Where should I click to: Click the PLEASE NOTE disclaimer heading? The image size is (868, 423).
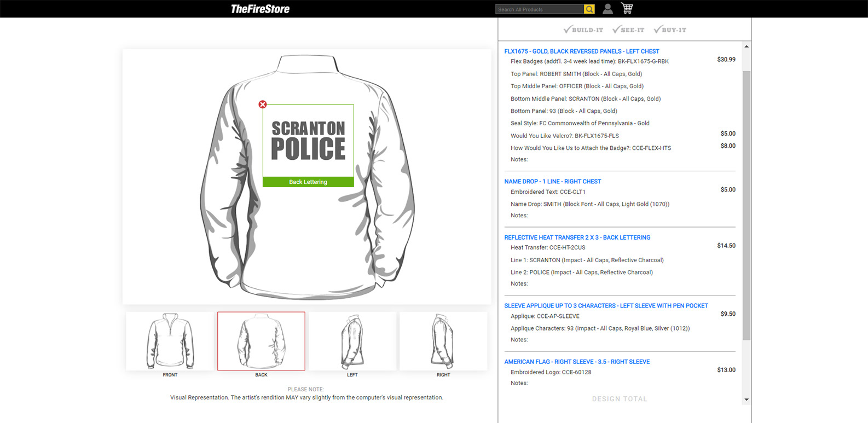306,390
